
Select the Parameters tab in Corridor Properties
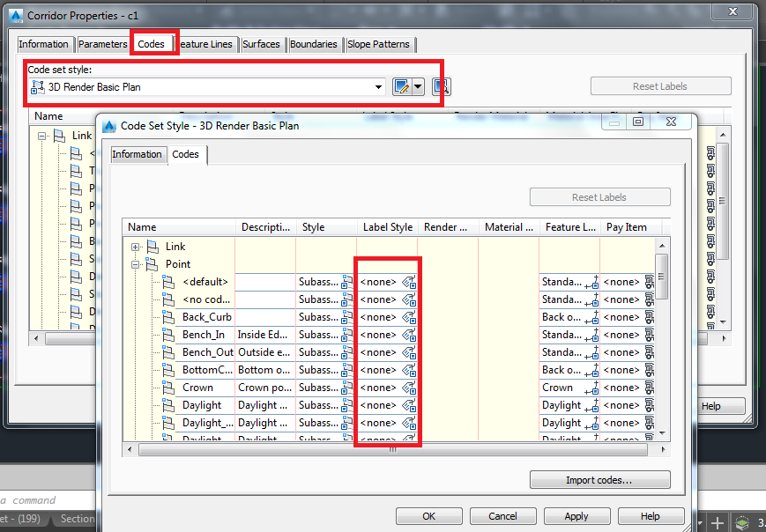(x=103, y=43)
